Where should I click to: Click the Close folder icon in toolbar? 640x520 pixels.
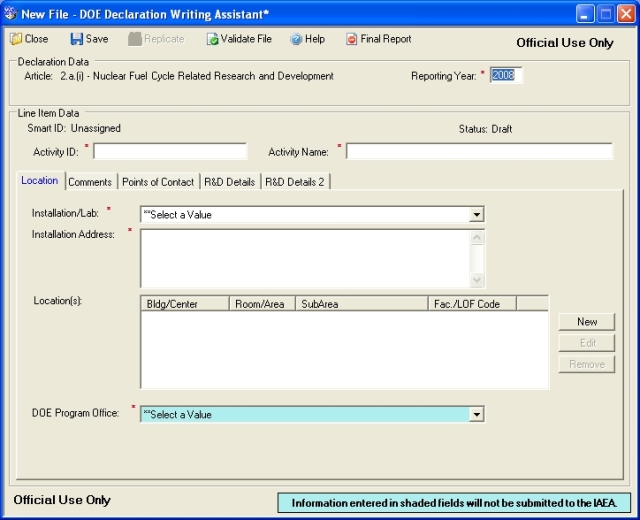[16, 39]
